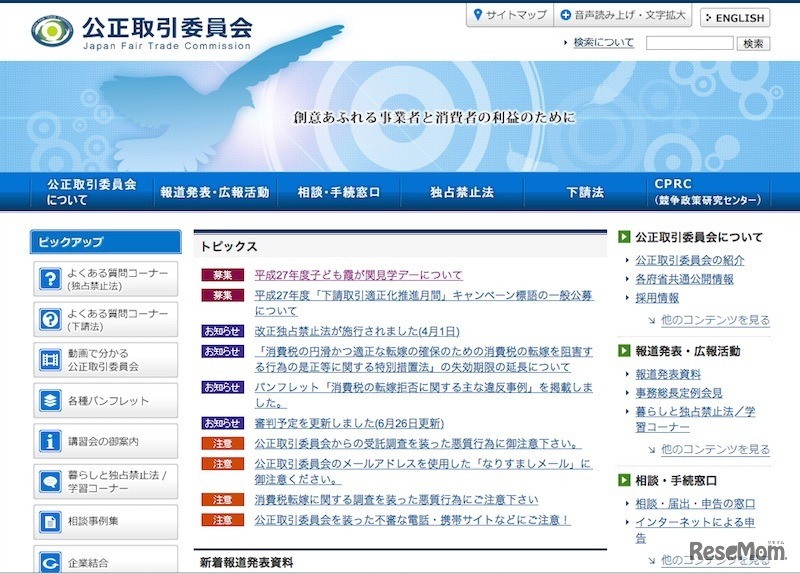Click the 注意 tag beside 不審な電話・携帯サイト

(x=222, y=520)
